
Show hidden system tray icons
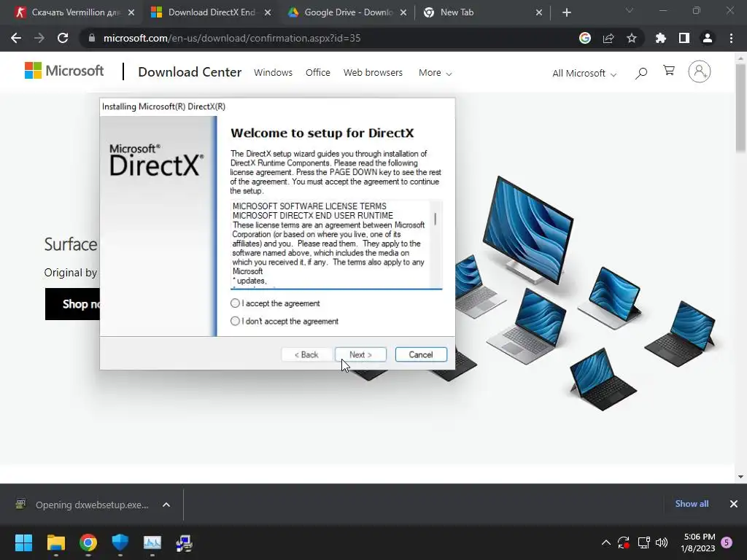pyautogui.click(x=606, y=542)
